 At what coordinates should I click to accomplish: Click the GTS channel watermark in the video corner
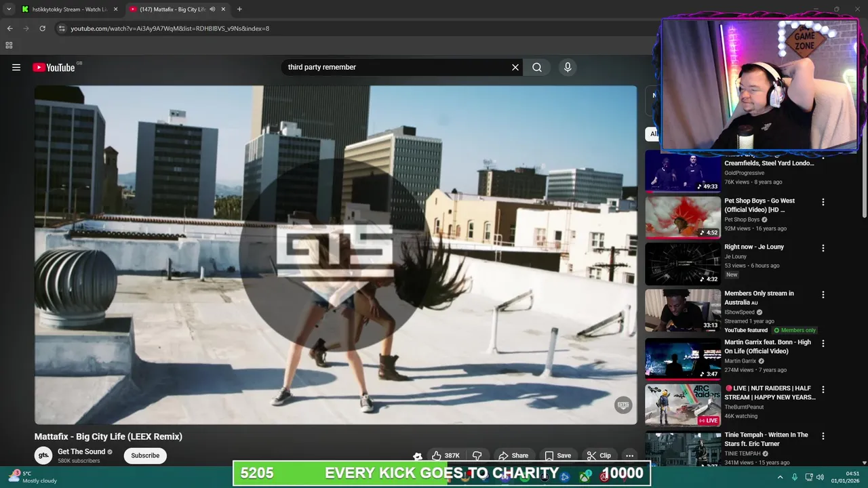click(623, 405)
